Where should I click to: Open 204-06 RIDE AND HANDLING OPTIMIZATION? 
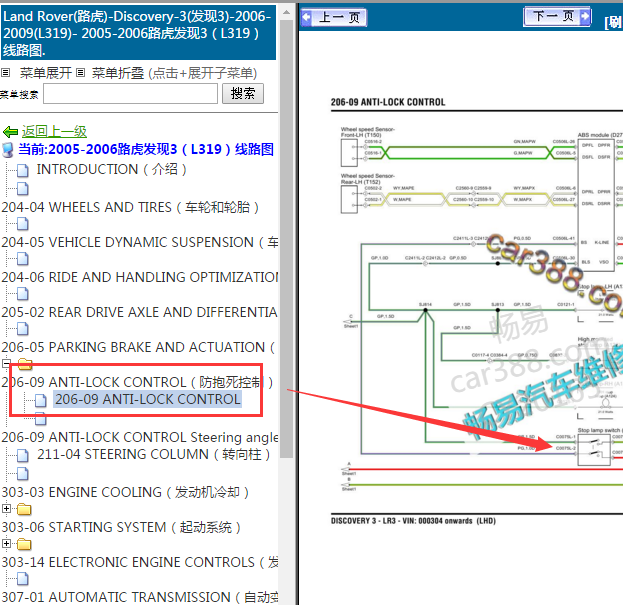click(139, 277)
